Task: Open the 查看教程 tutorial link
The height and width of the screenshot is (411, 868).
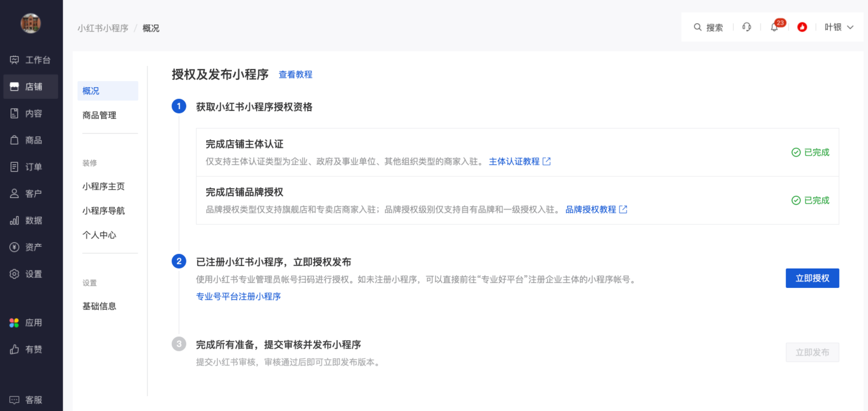Action: click(x=295, y=75)
